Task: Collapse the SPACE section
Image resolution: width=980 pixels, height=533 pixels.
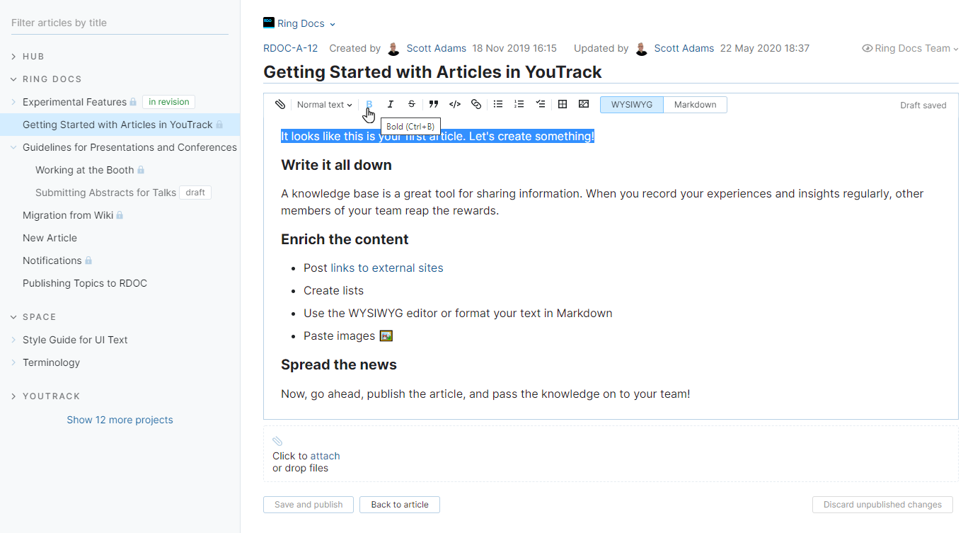Action: coord(13,317)
